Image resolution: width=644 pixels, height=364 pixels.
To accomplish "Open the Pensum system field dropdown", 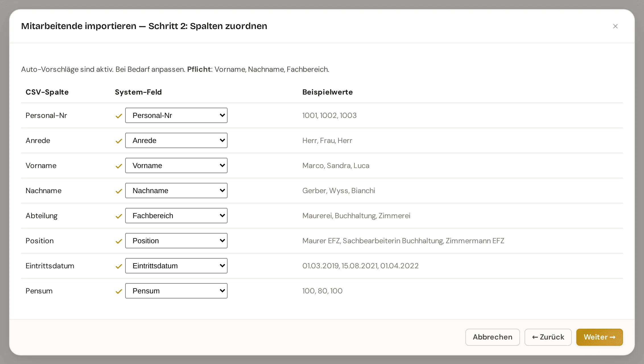I will tap(176, 291).
